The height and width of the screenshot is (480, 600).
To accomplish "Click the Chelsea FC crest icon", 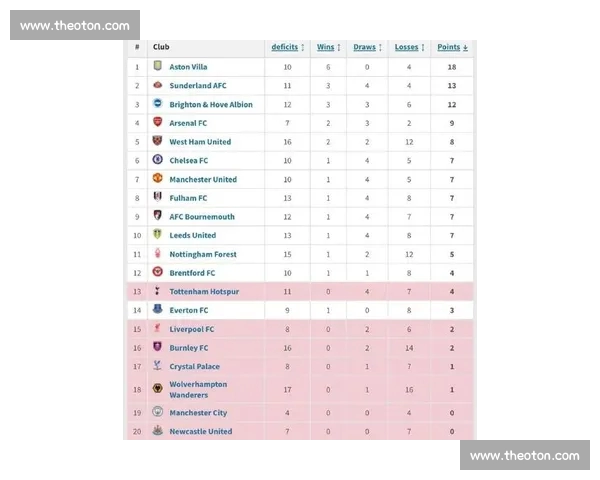I will pyautogui.click(x=157, y=160).
